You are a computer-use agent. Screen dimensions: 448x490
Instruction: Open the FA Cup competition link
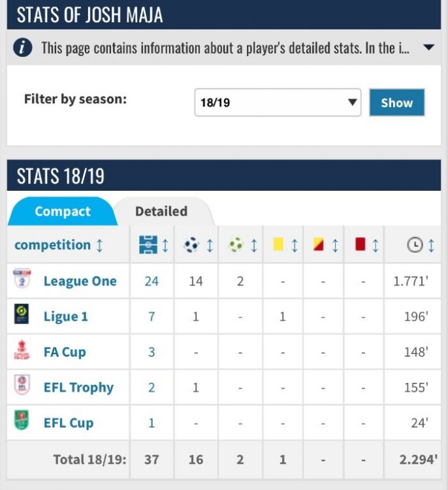tap(65, 352)
